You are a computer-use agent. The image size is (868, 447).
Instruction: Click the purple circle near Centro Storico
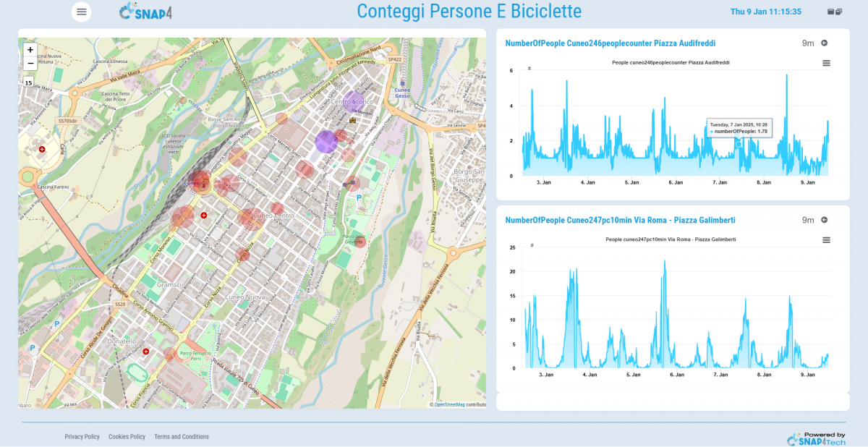(x=354, y=102)
